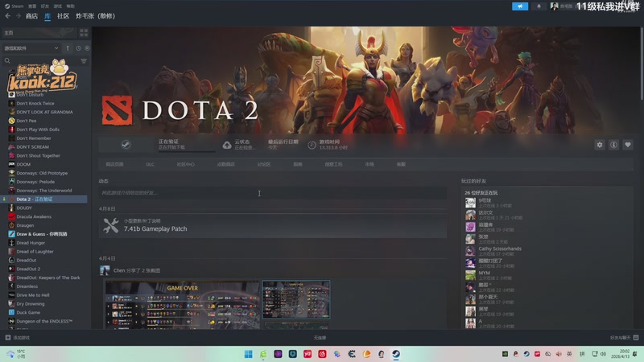Open the Steam taskbar icon

pyautogui.click(x=396, y=354)
